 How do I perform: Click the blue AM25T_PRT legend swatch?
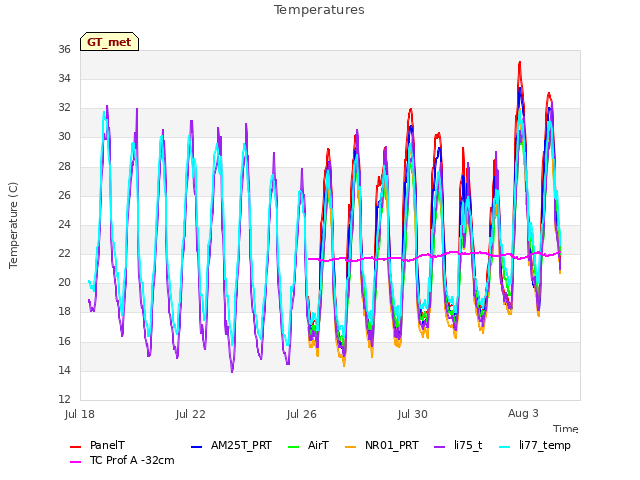[x=196, y=447]
